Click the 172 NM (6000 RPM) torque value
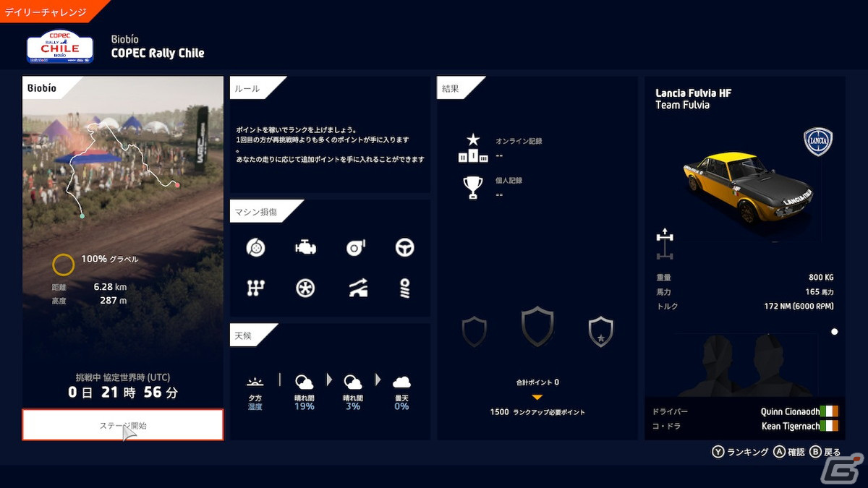 click(799, 307)
